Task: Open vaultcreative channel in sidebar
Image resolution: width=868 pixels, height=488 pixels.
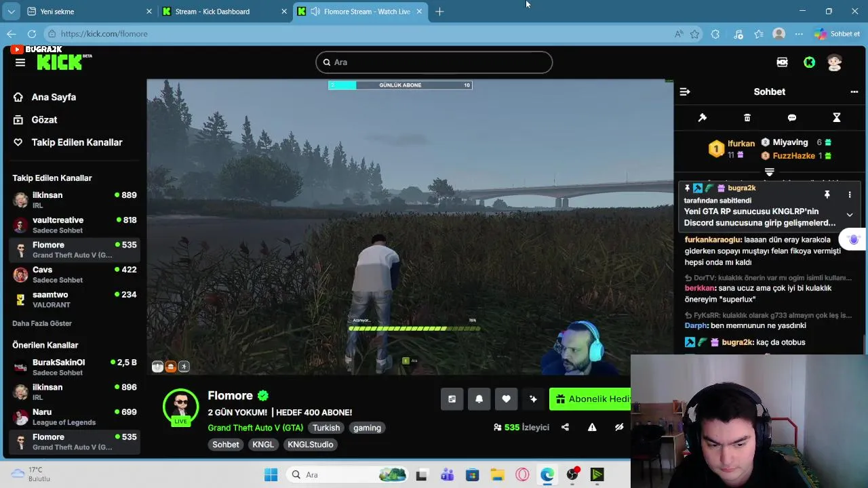Action: pyautogui.click(x=75, y=225)
